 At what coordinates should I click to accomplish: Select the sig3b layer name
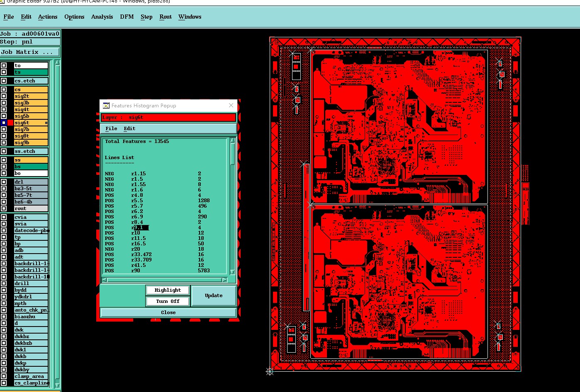coord(31,103)
